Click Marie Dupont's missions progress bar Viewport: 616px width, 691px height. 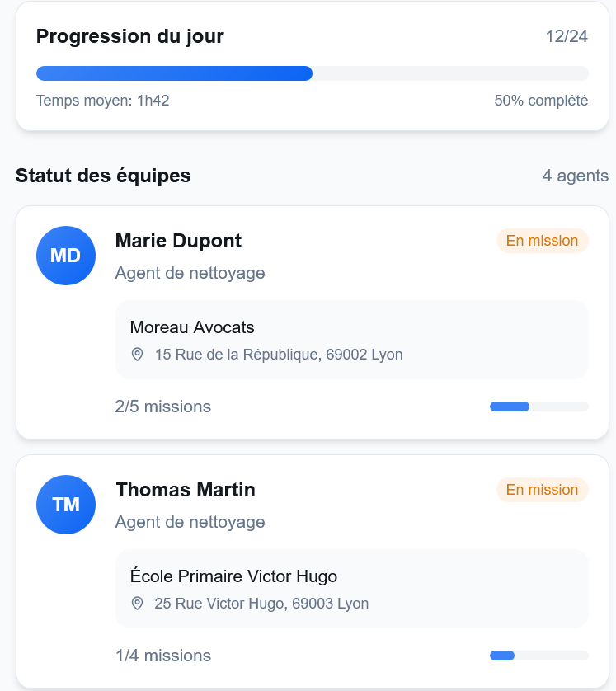click(538, 407)
